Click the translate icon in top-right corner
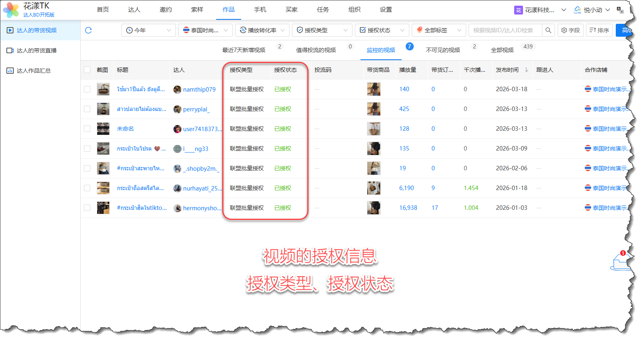Image resolution: width=644 pixels, height=343 pixels. [x=620, y=10]
